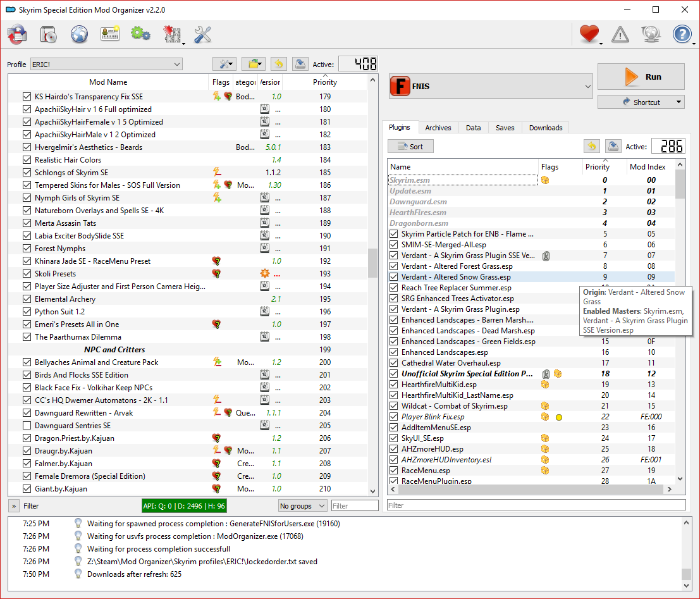Image resolution: width=700 pixels, height=599 pixels.
Task: Click the green API status indicator
Action: [184, 505]
